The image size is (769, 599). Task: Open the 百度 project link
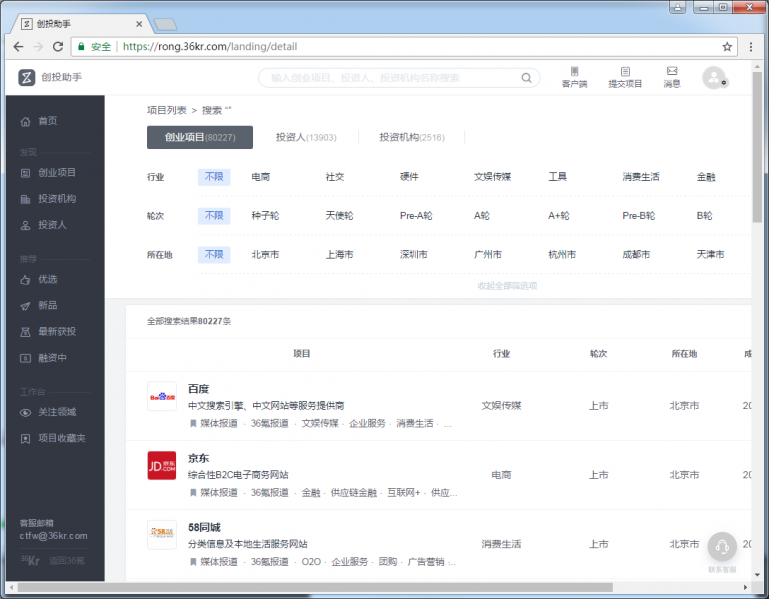pyautogui.click(x=198, y=388)
